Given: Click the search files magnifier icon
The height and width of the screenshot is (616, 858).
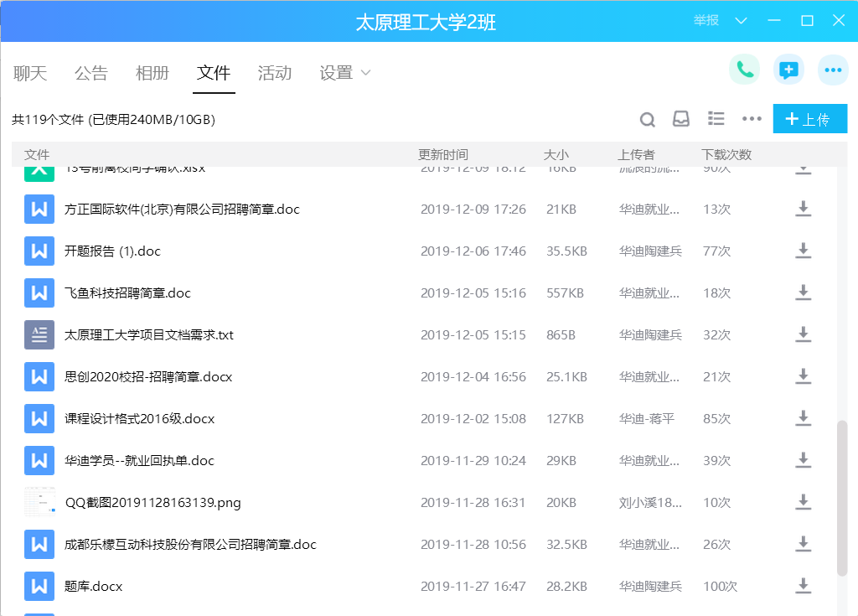Looking at the screenshot, I should pos(647,120).
